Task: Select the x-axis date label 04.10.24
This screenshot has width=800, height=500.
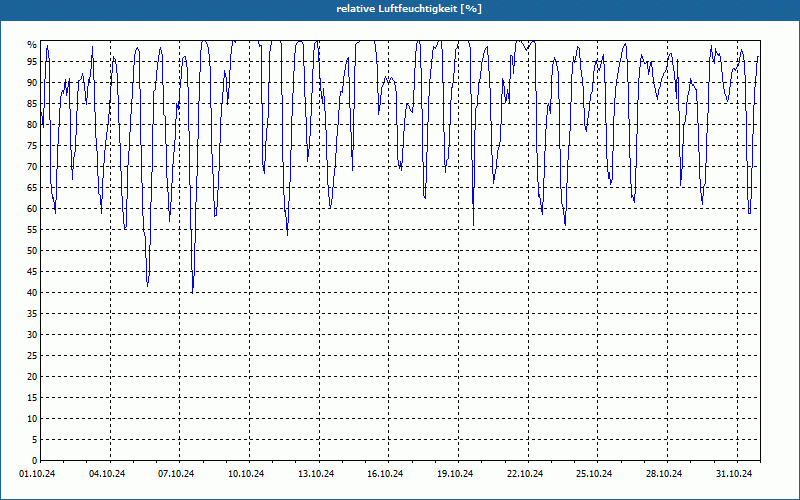Action: click(x=107, y=474)
